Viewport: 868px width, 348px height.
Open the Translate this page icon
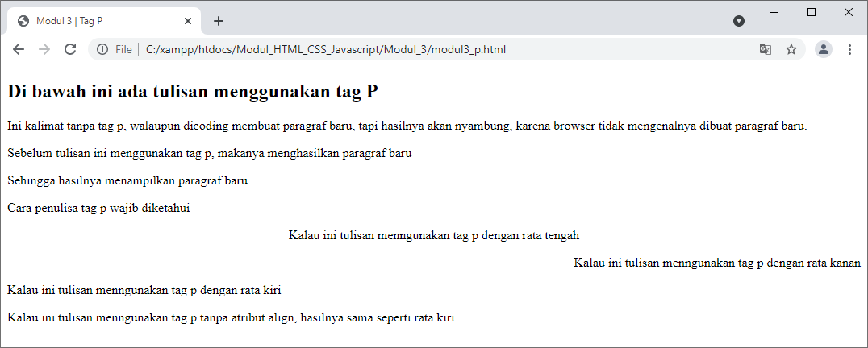pos(765,50)
